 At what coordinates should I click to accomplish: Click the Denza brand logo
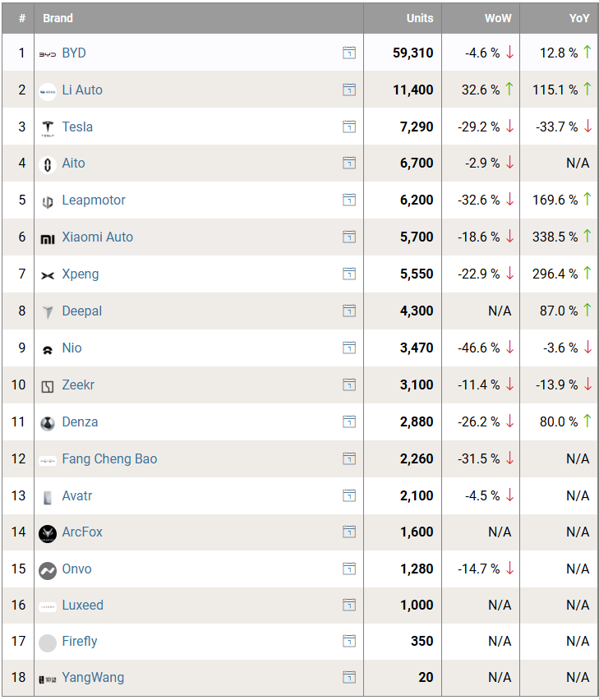coord(48,423)
